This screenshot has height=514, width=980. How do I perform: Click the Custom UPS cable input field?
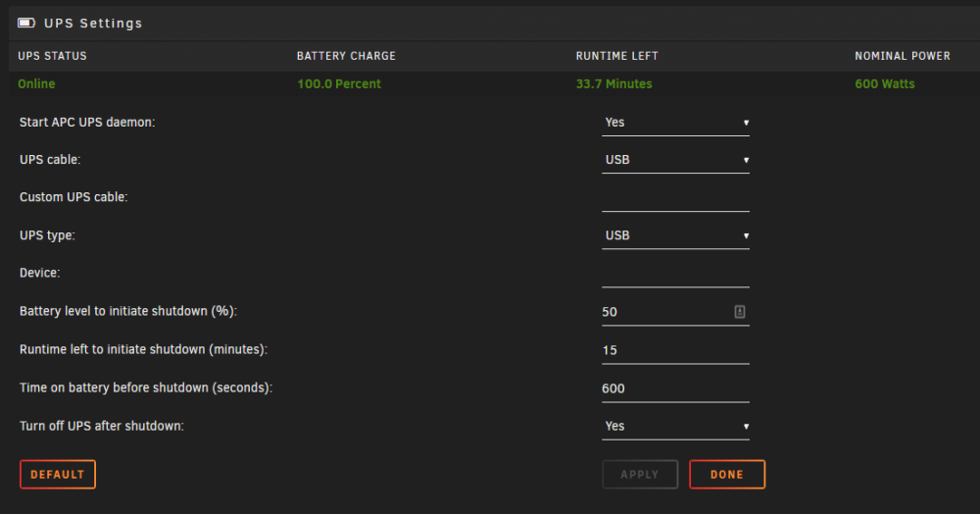click(675, 198)
